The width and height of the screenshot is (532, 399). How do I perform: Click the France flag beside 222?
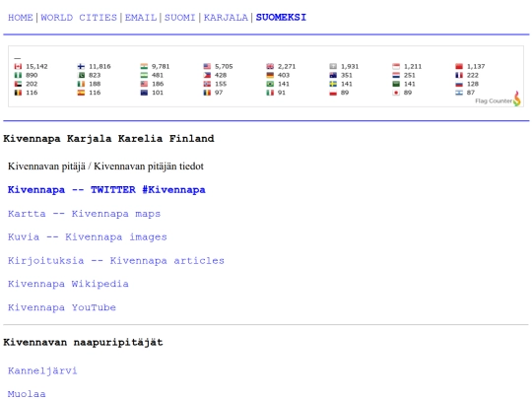459,75
